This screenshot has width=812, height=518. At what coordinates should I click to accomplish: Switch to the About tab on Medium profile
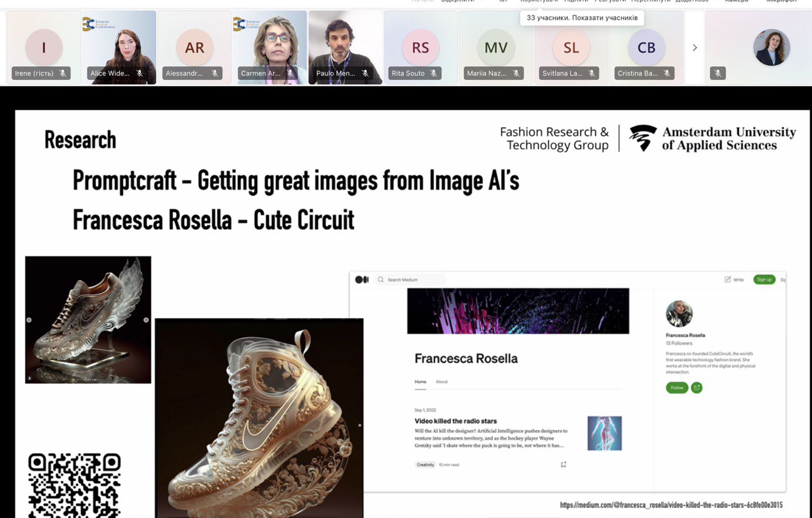click(x=442, y=382)
